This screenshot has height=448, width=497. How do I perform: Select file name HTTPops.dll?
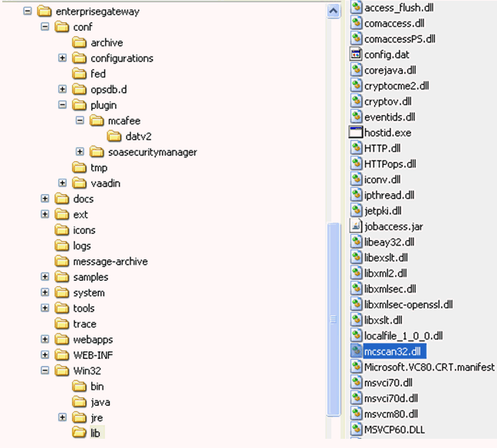390,164
